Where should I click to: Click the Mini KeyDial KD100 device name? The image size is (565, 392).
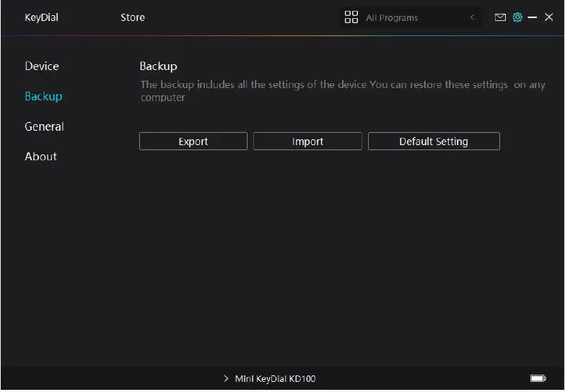pyautogui.click(x=276, y=379)
